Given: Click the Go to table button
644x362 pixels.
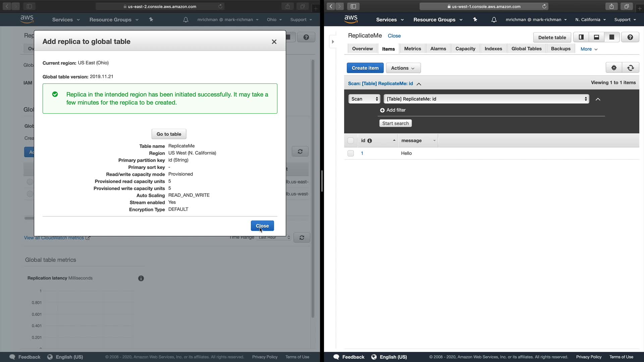Looking at the screenshot, I should click(x=169, y=134).
